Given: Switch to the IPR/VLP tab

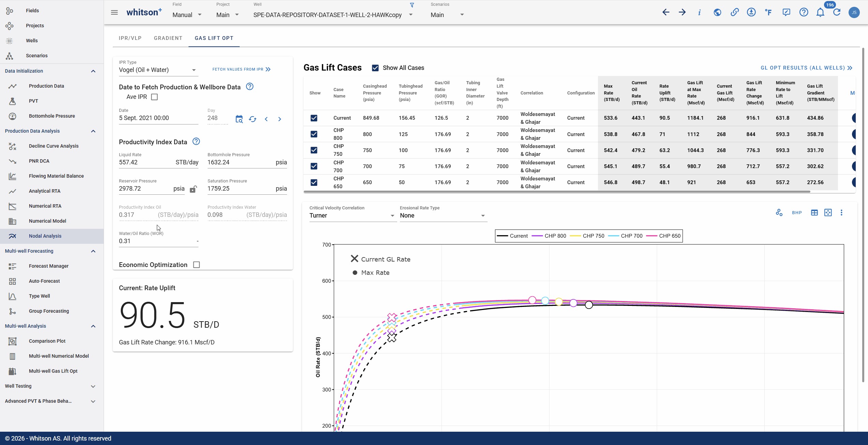Looking at the screenshot, I should coord(130,38).
